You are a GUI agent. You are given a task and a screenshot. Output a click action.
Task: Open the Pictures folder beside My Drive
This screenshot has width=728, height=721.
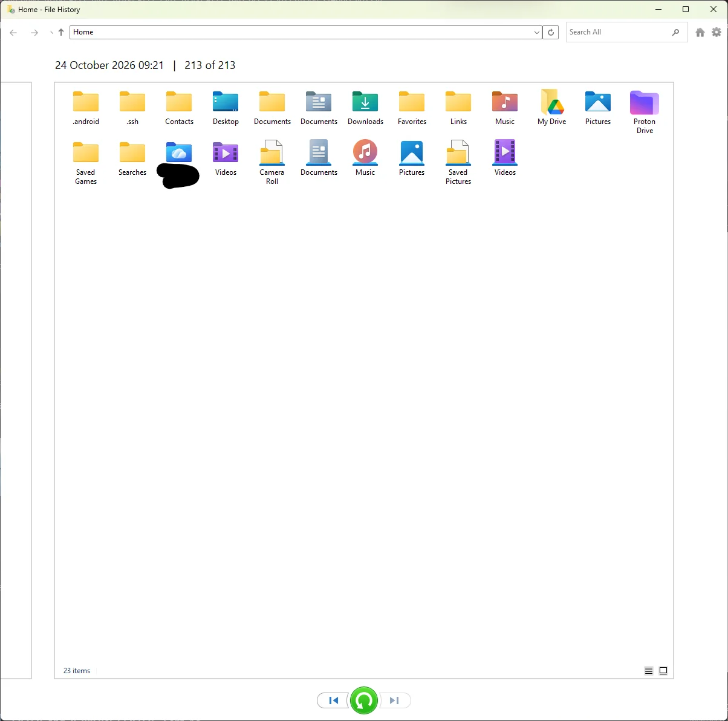point(598,108)
